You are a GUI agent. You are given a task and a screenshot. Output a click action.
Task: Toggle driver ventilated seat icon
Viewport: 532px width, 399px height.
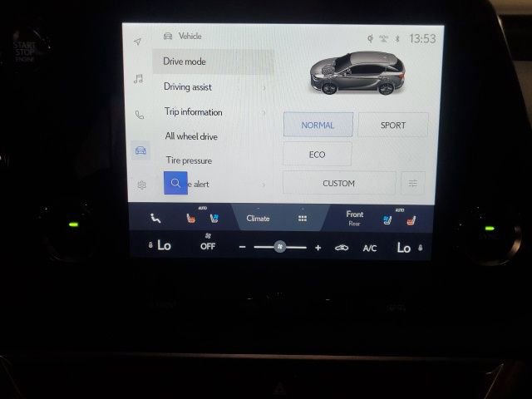(x=214, y=218)
